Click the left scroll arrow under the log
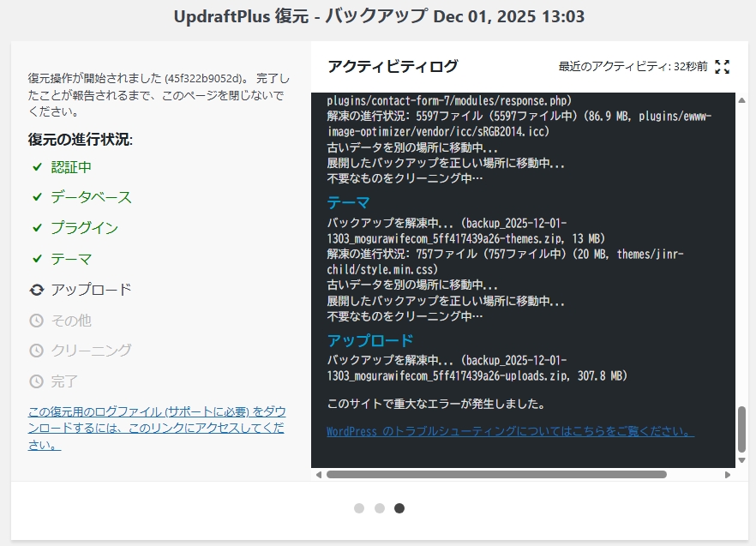 tap(319, 474)
